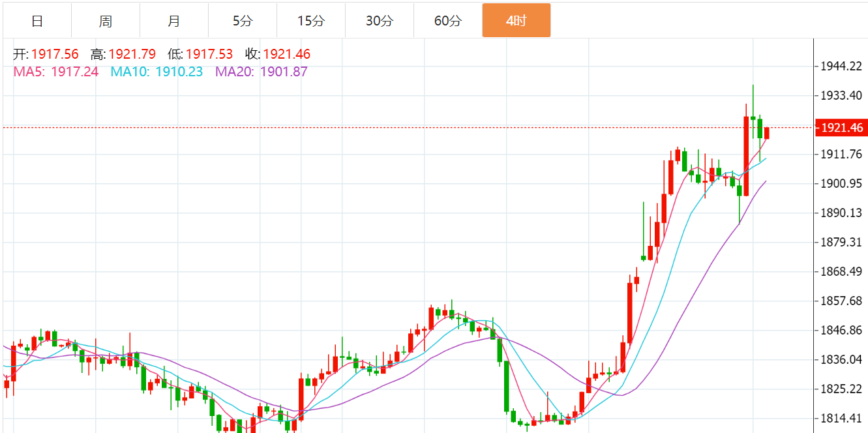Select the 15分 interval tab

coord(311,21)
